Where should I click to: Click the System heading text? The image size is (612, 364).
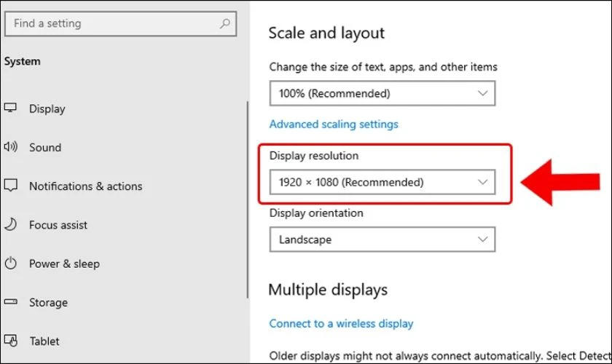23,61
